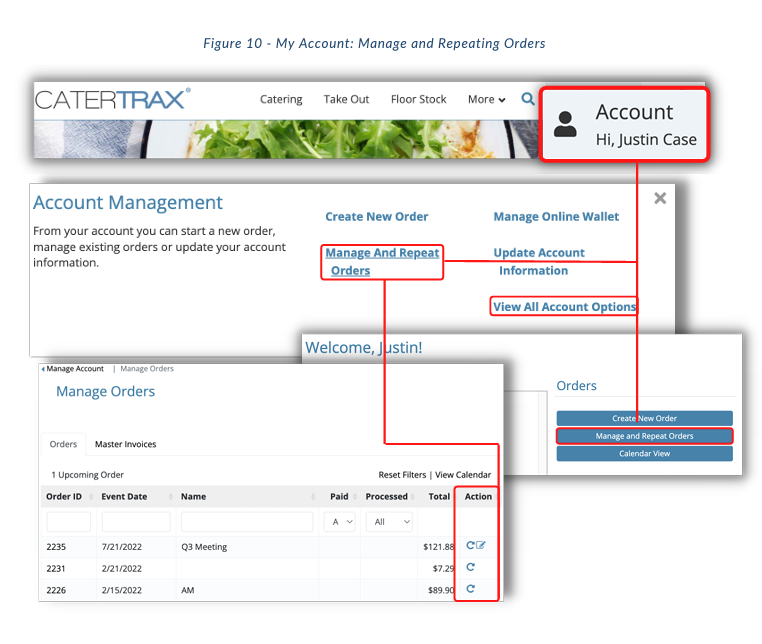Switch to the Master Invoices tab

point(125,444)
